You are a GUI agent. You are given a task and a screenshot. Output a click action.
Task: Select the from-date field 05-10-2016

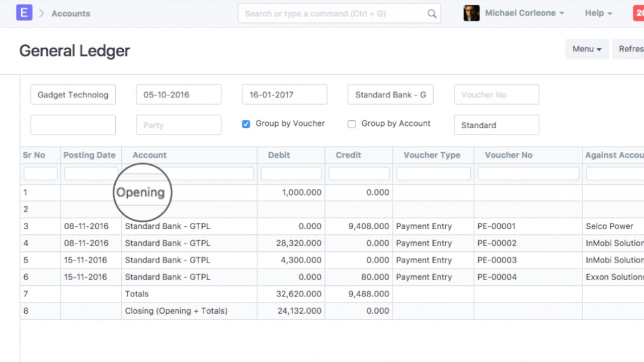[179, 95]
